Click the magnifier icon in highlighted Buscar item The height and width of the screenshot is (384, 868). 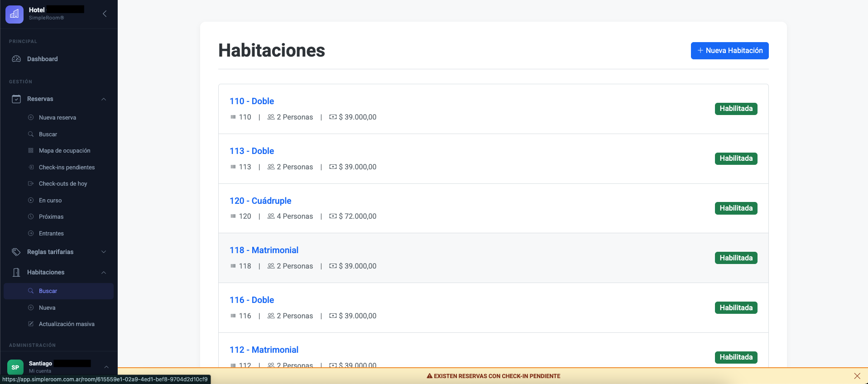[31, 291]
